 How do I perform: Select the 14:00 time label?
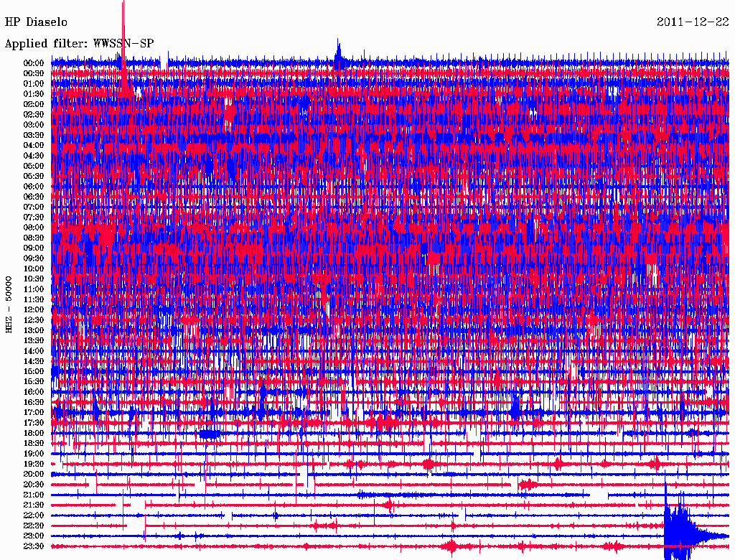(x=34, y=351)
